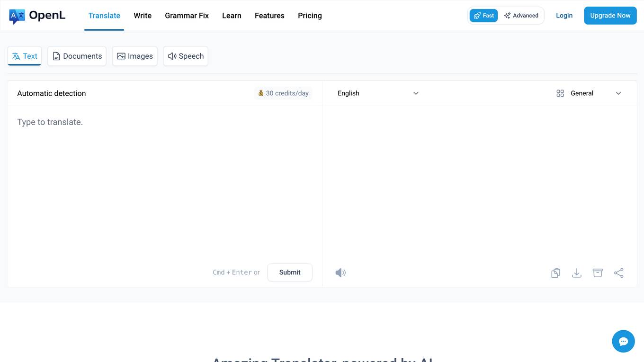Focus the Type to translate text field
Screen dimensions: 644x362
164,180
